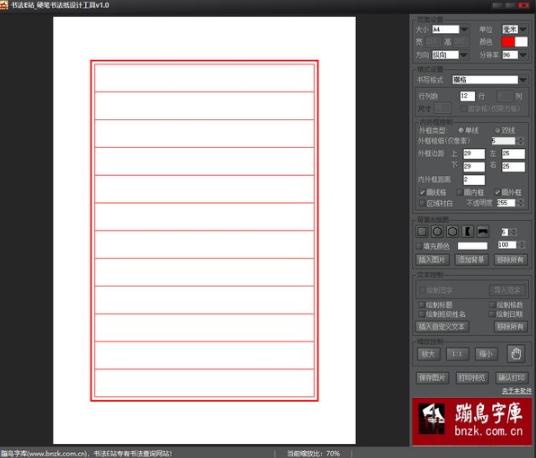Open the 关于本软件 about link
Image resolution: width=536 pixels, height=458 pixels.
(517, 390)
